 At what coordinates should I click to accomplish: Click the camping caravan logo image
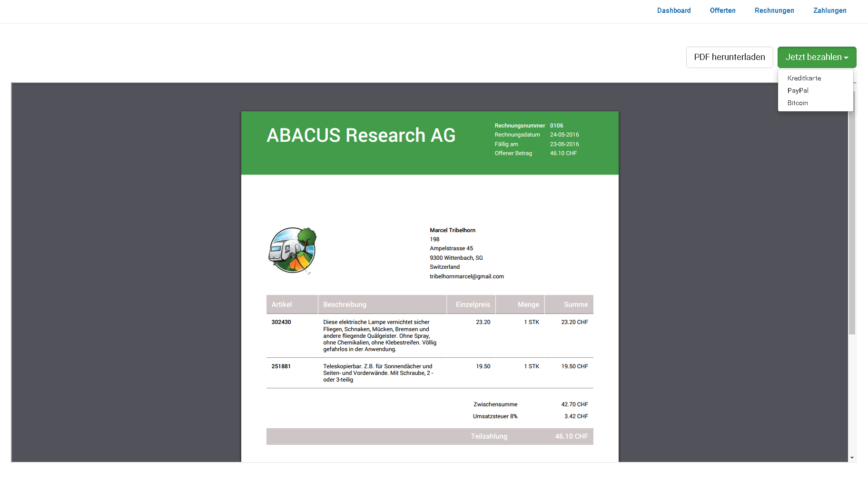[292, 251]
